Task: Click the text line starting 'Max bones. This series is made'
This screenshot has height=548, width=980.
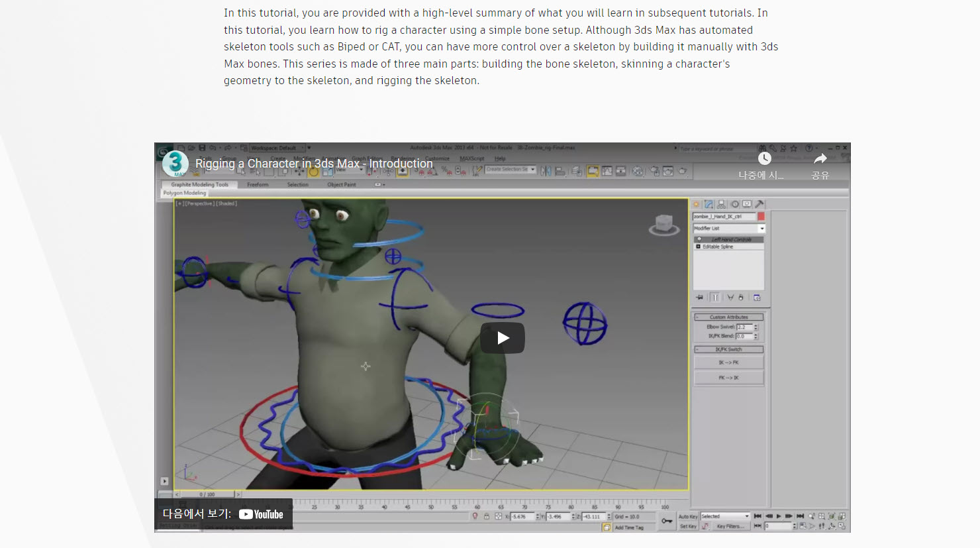Action: [x=477, y=64]
